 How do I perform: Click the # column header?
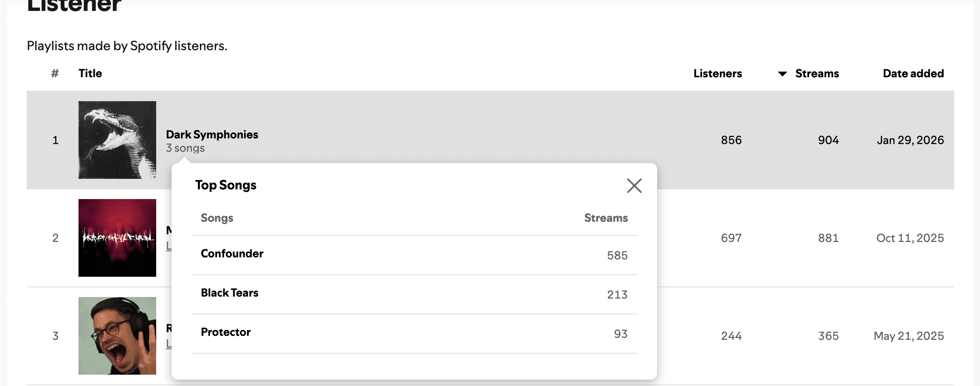coord(55,74)
